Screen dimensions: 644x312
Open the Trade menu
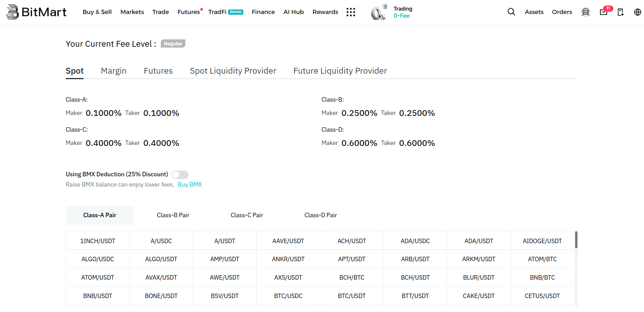click(161, 12)
